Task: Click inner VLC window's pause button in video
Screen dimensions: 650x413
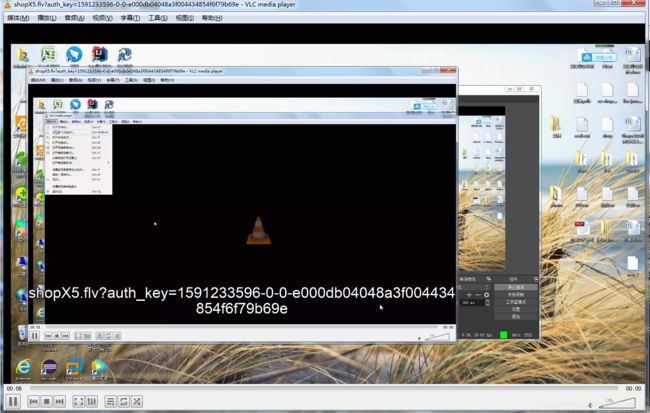Action: coord(35,335)
